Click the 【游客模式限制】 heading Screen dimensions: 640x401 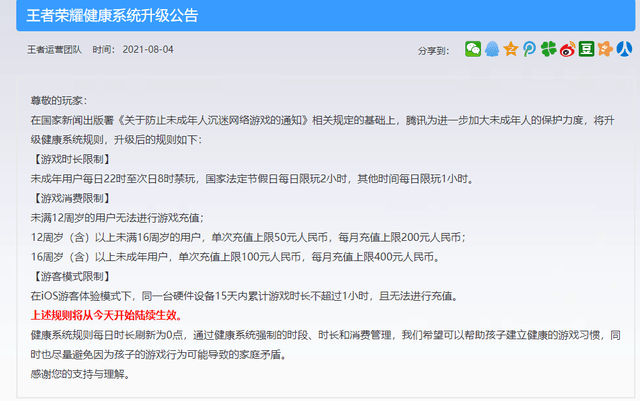(x=71, y=276)
